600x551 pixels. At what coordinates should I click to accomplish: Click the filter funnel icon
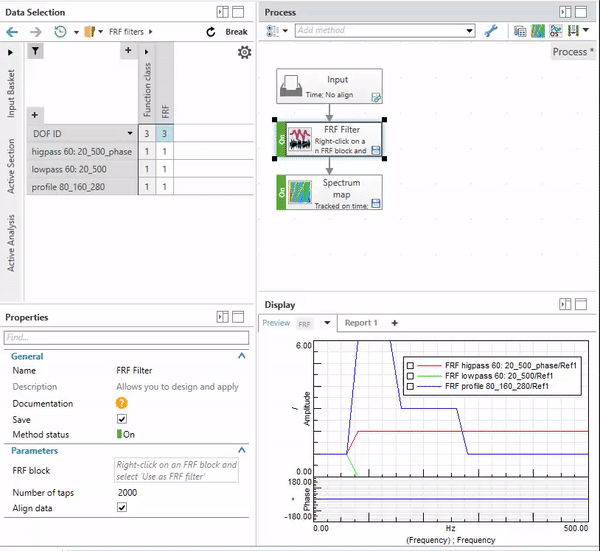pyautogui.click(x=35, y=51)
